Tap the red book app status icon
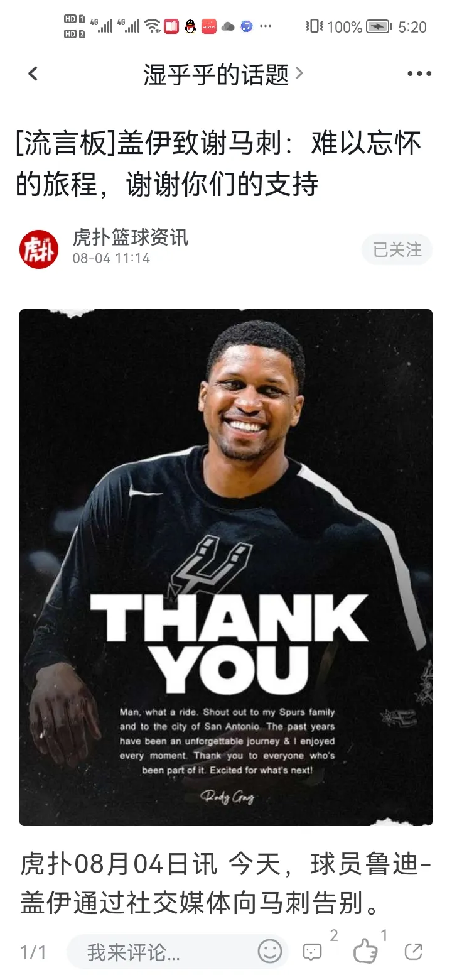 pyautogui.click(x=171, y=26)
